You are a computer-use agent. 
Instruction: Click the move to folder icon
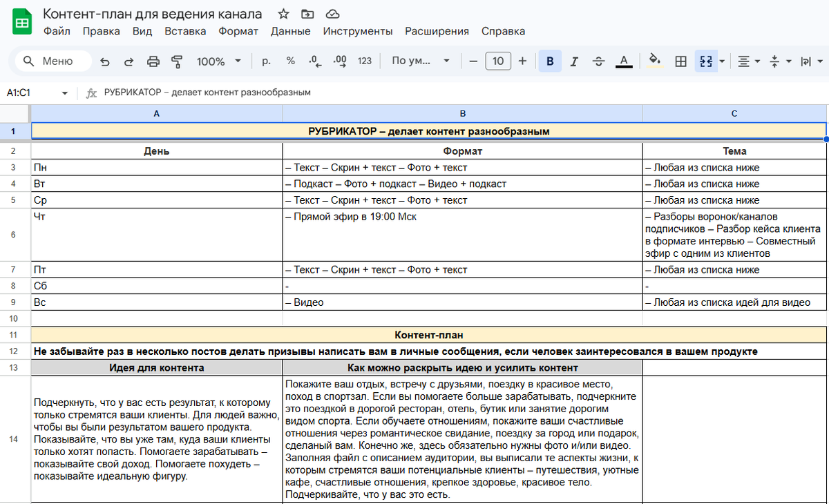[307, 14]
